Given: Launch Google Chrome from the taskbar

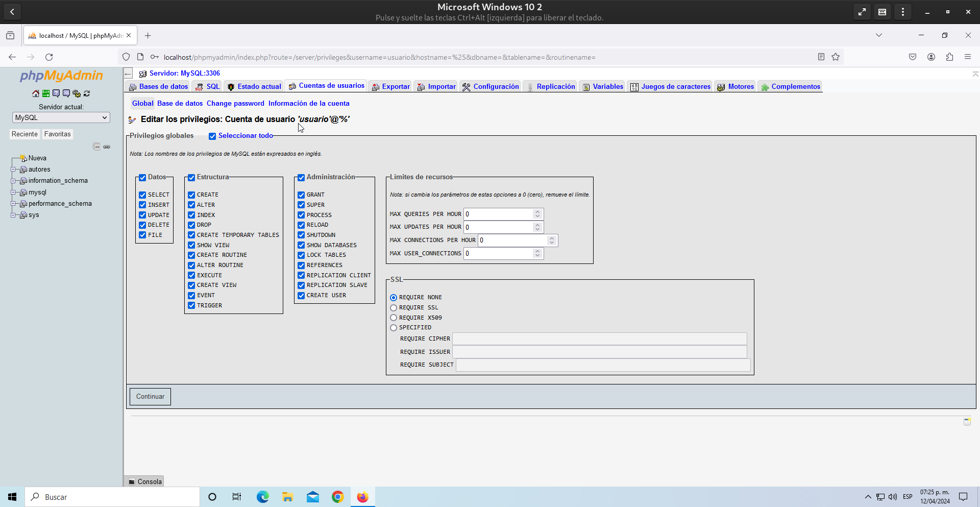Looking at the screenshot, I should click(x=337, y=497).
